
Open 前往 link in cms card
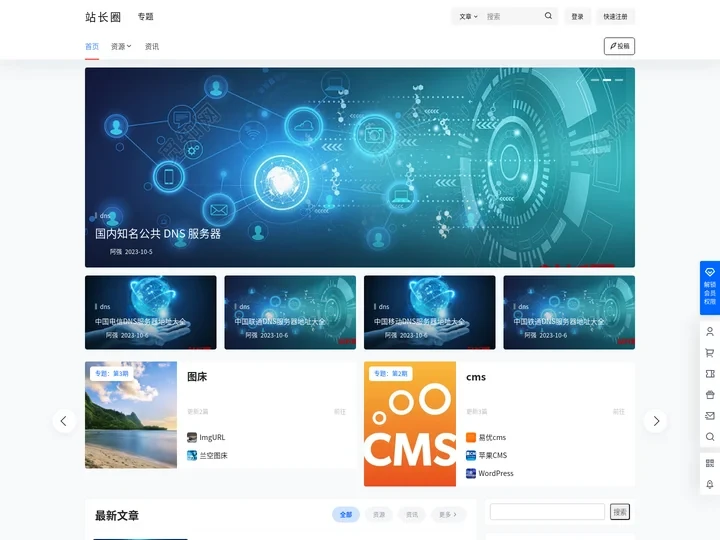click(x=619, y=411)
